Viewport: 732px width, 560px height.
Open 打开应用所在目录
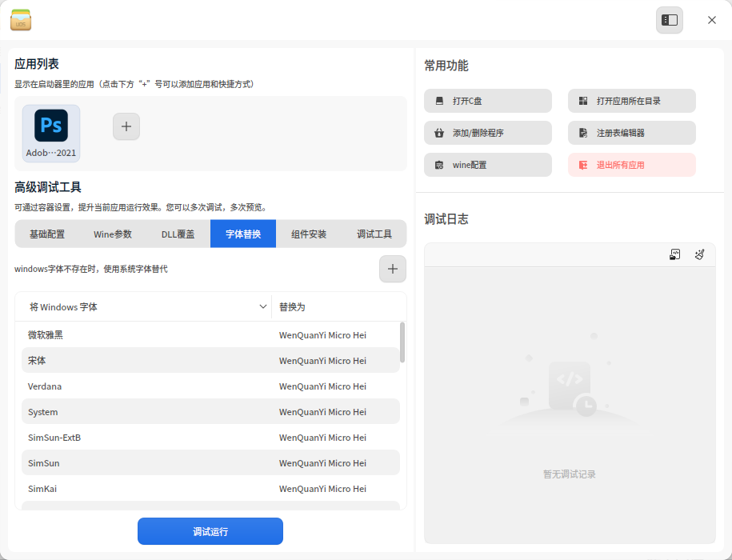[632, 101]
